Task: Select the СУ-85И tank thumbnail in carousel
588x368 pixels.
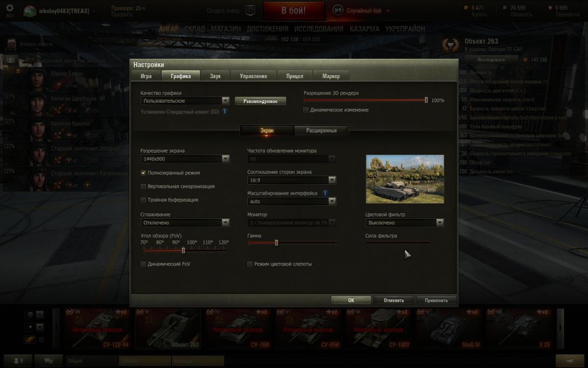Action: [308, 328]
